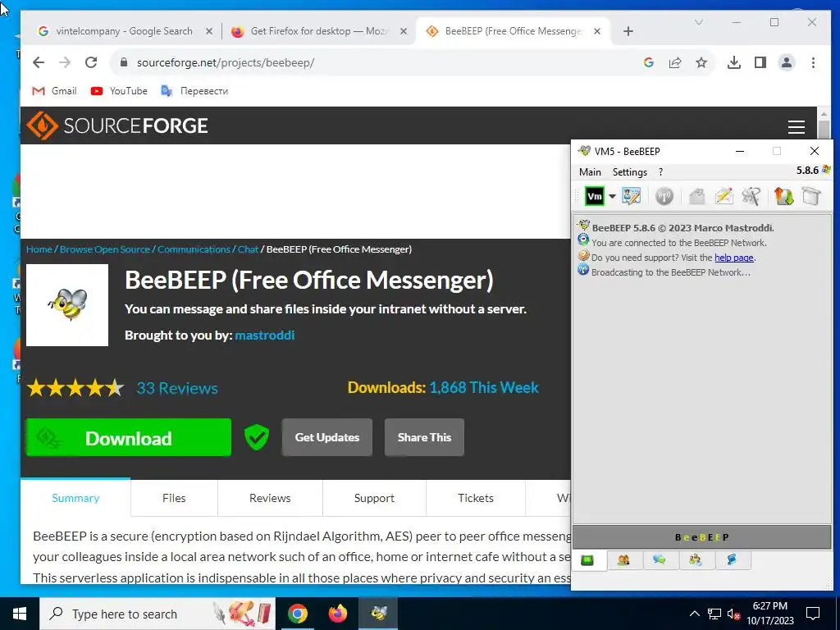Switch to the chat bubbles tab in BeeBEEP
The height and width of the screenshot is (630, 840).
click(660, 560)
